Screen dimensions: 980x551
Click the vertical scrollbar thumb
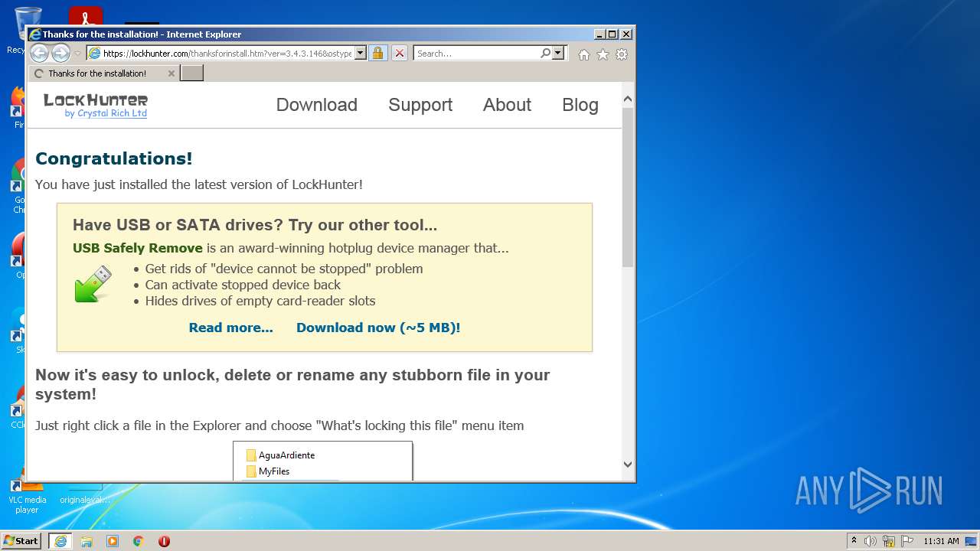tap(628, 187)
